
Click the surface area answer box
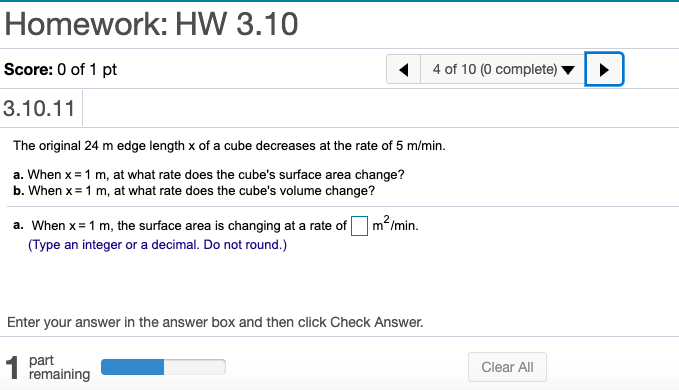tap(359, 226)
